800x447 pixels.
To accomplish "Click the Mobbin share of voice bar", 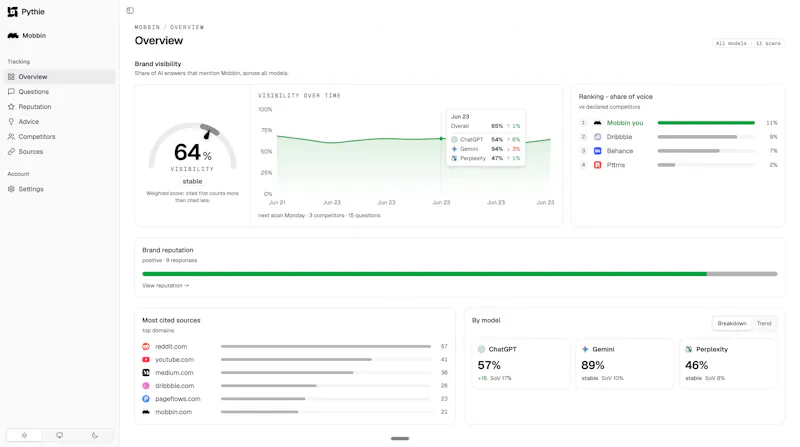I will coord(706,123).
